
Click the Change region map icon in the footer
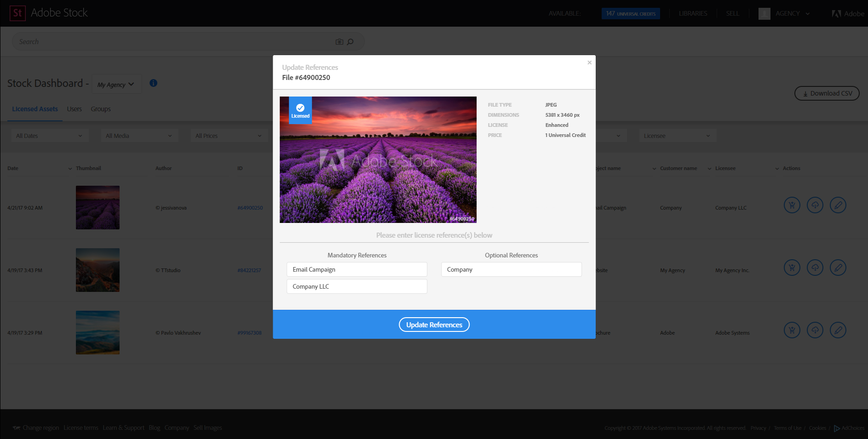17,428
